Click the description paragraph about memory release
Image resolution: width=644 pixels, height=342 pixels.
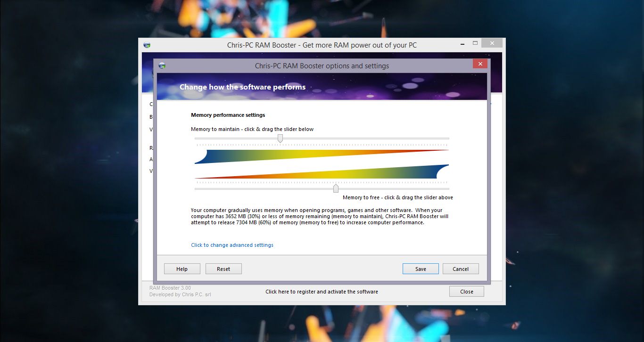320,216
